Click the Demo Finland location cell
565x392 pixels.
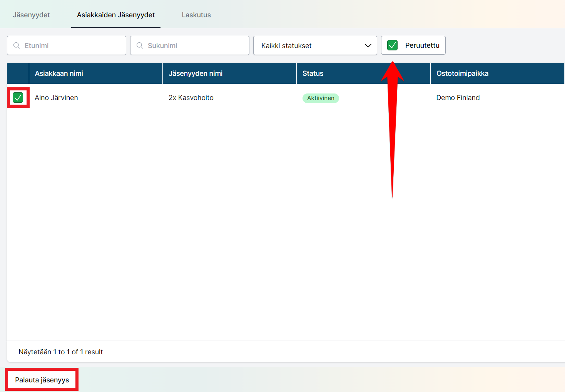tap(458, 98)
